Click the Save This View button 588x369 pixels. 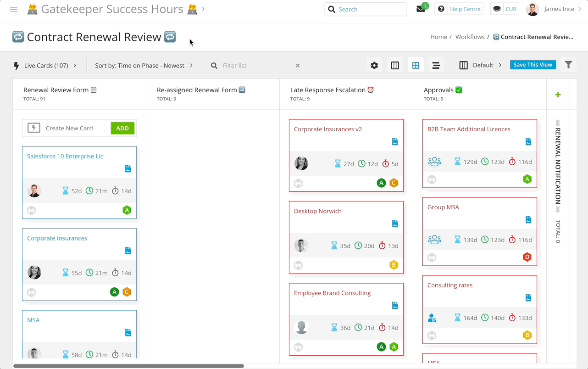tap(533, 65)
